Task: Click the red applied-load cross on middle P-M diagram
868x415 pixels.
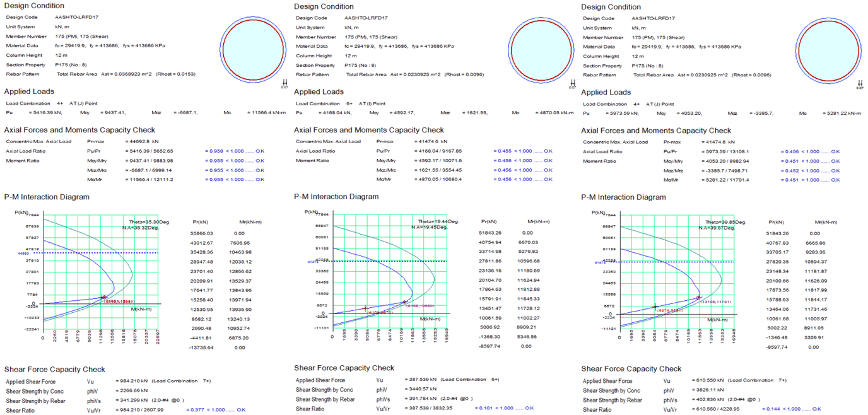Action: [365, 308]
